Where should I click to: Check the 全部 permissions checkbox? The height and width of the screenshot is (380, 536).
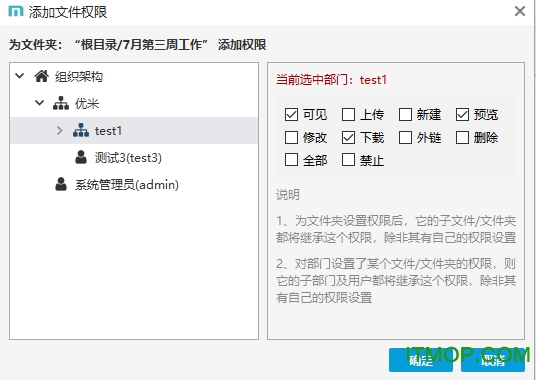(x=291, y=160)
